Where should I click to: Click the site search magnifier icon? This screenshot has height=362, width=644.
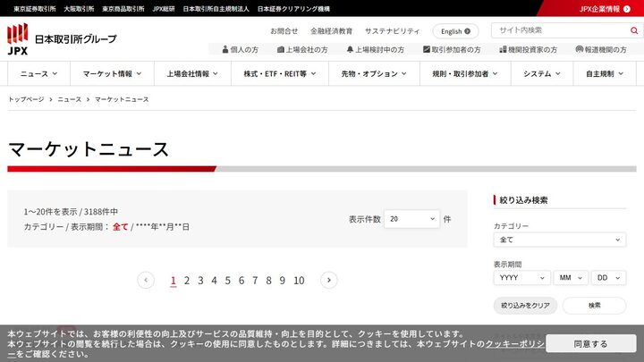(634, 30)
